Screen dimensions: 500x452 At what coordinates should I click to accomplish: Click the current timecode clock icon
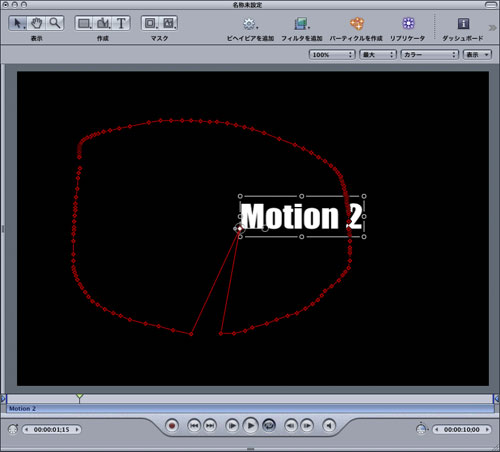(13, 429)
